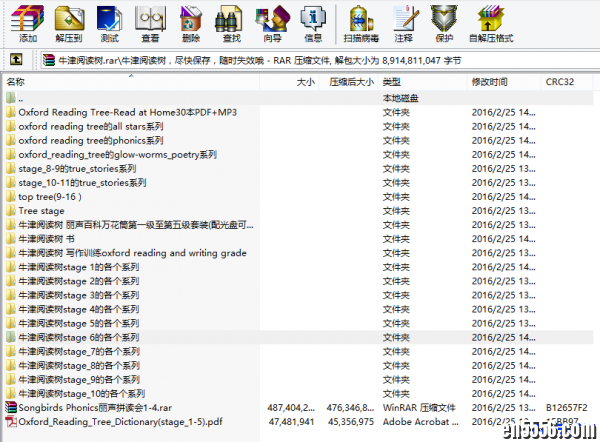
Task: Launch the 向导 (Wizard) tool
Action: (272, 23)
